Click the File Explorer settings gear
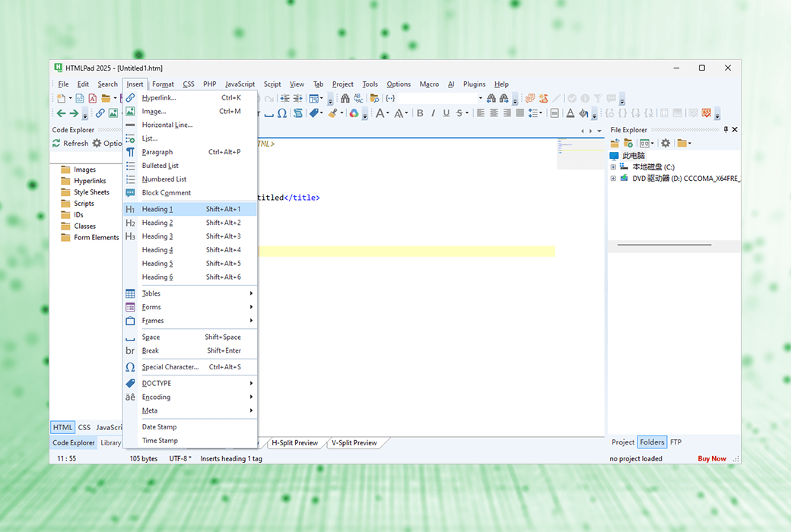 pyautogui.click(x=666, y=143)
